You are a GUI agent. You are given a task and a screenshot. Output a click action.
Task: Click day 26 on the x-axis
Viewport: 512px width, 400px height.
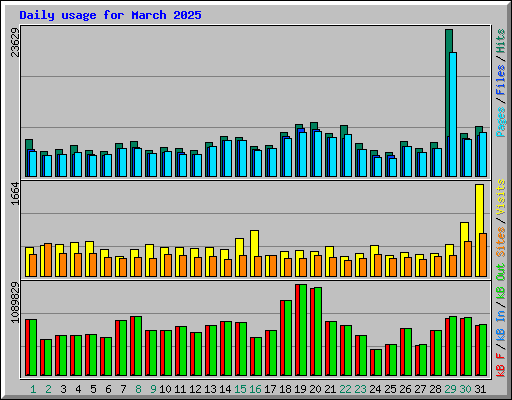[405, 389]
